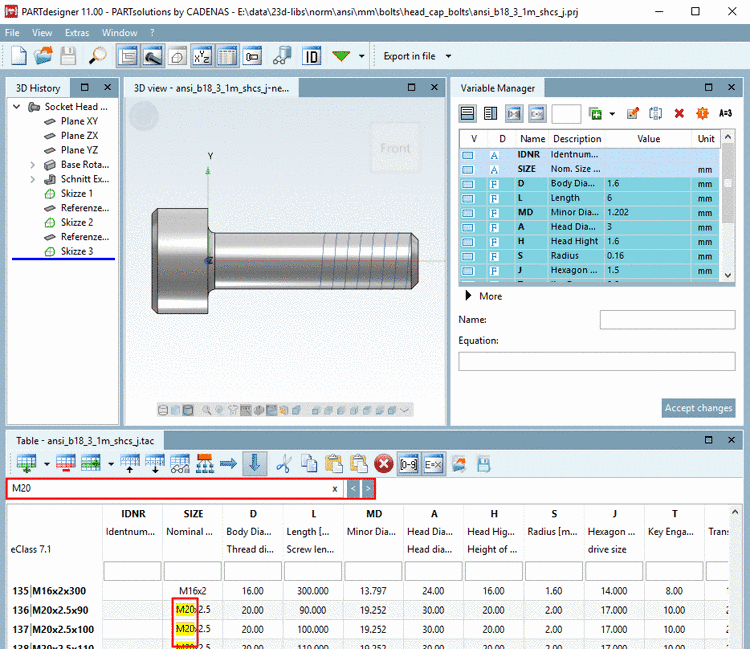Click the magnifier search icon in main toolbar
Viewport: 750px width, 649px height.
click(x=98, y=56)
